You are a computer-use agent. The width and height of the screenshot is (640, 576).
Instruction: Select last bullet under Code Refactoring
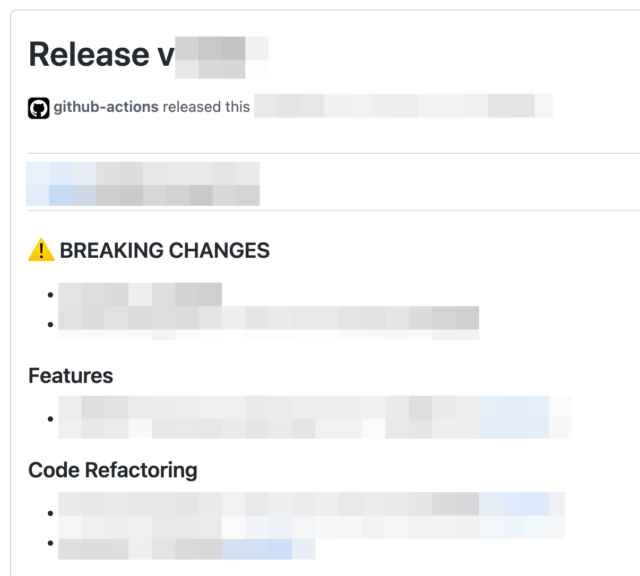click(187, 549)
